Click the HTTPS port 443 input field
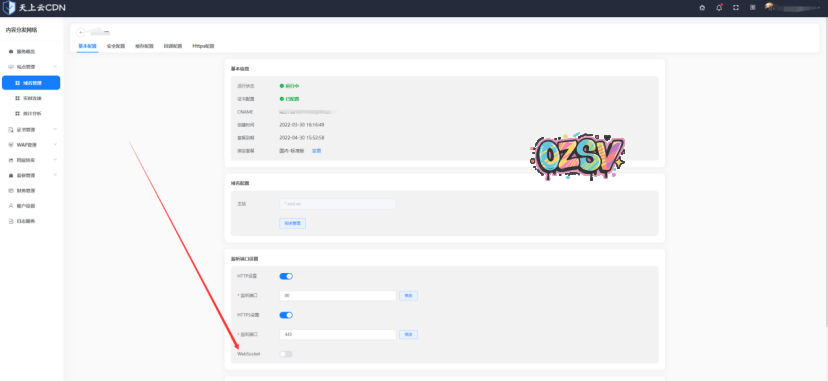Screen dimensions: 828x381 (338, 335)
